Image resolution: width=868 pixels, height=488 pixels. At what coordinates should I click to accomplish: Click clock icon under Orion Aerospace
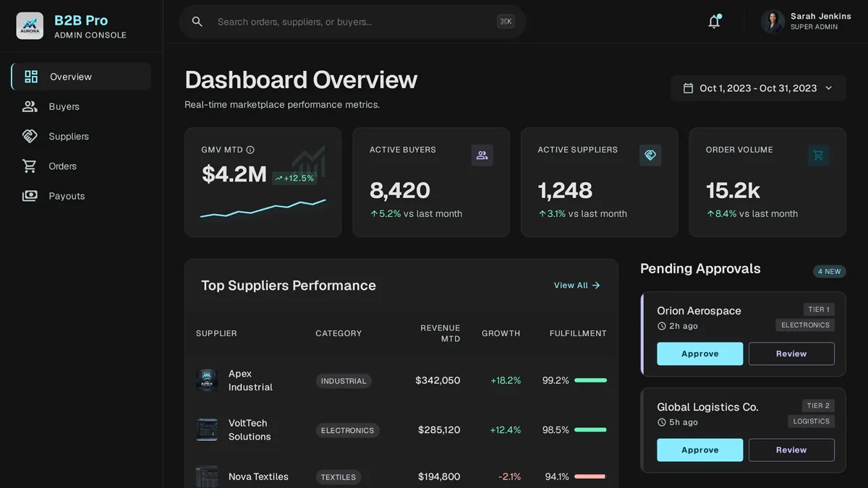point(661,326)
